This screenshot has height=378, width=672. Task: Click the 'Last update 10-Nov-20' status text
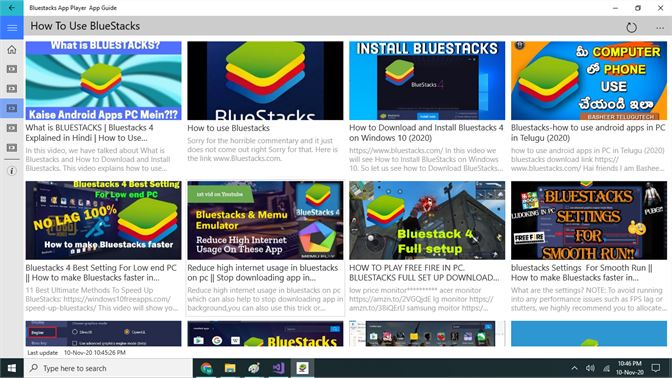click(x=76, y=353)
